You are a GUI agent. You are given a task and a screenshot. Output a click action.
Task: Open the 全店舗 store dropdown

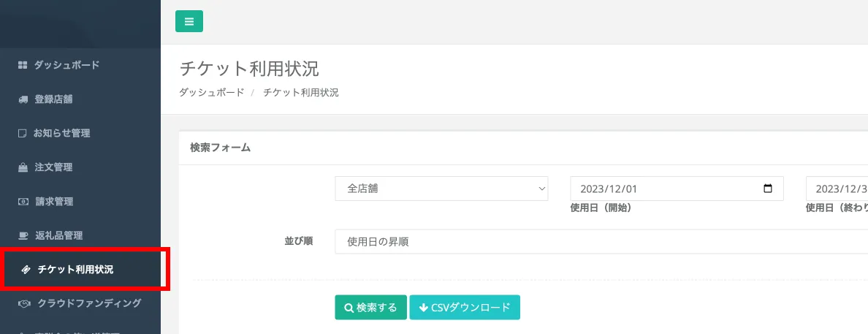[441, 189]
